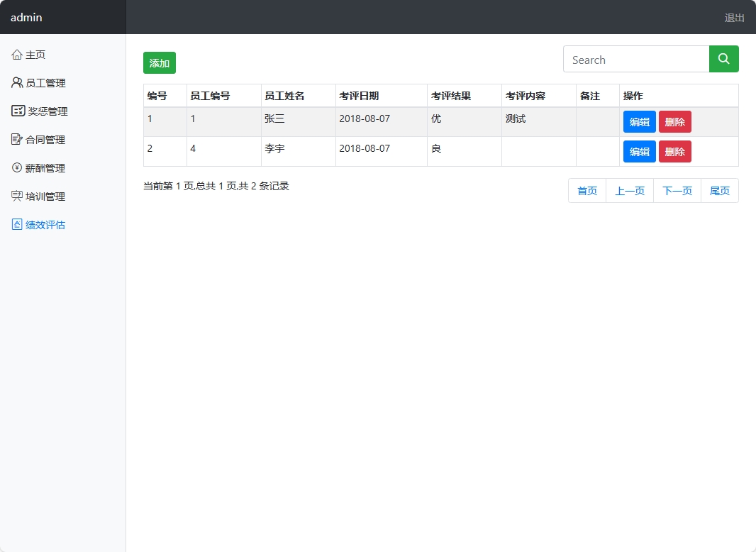Select the 员工管理 people icon
The width and height of the screenshot is (756, 552).
click(17, 82)
